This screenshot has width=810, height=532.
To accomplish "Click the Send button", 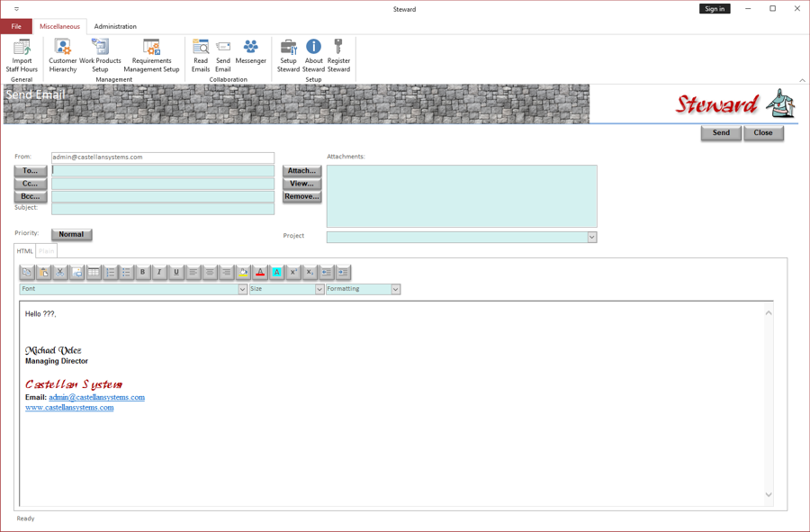I will point(721,132).
